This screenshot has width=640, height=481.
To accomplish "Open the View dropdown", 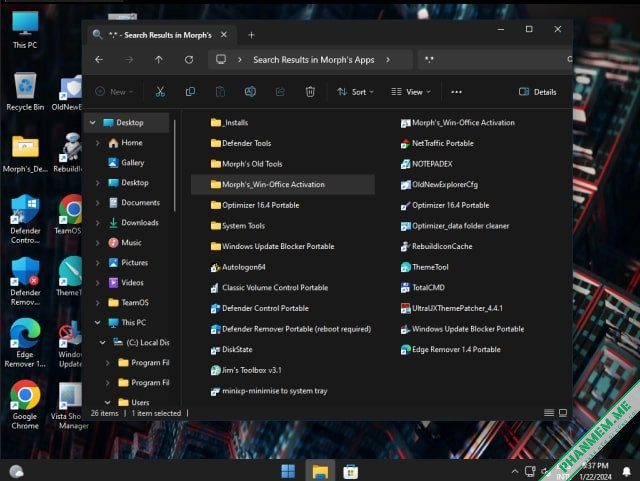I will tap(411, 92).
